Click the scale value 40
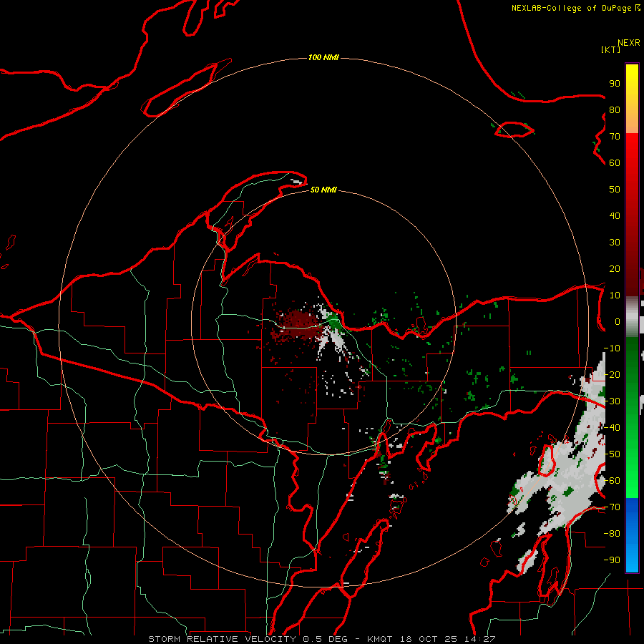This screenshot has height=644, width=644. click(x=615, y=215)
